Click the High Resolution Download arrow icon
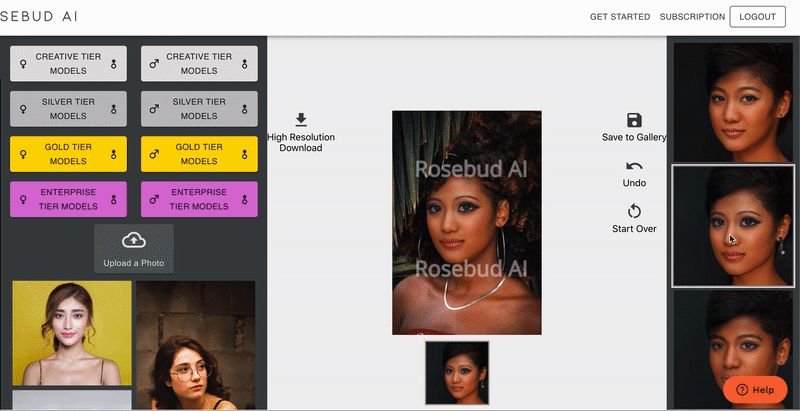The height and width of the screenshot is (411, 800). [x=301, y=120]
